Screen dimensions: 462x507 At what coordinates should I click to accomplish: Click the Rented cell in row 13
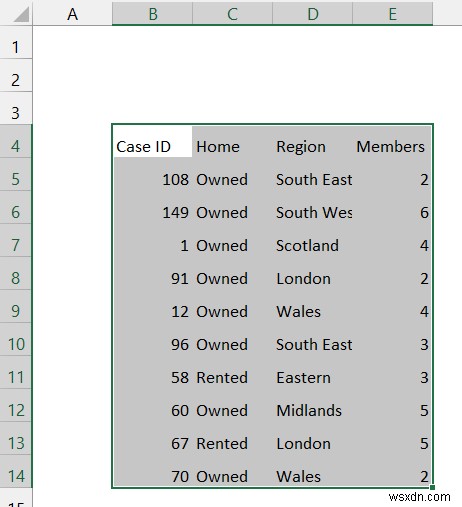coord(232,443)
